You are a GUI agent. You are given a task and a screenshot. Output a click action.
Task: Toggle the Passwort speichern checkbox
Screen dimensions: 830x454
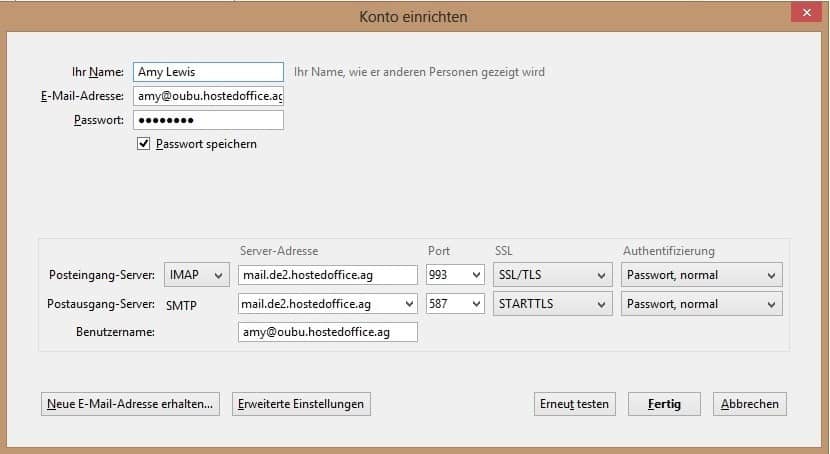tap(143, 144)
